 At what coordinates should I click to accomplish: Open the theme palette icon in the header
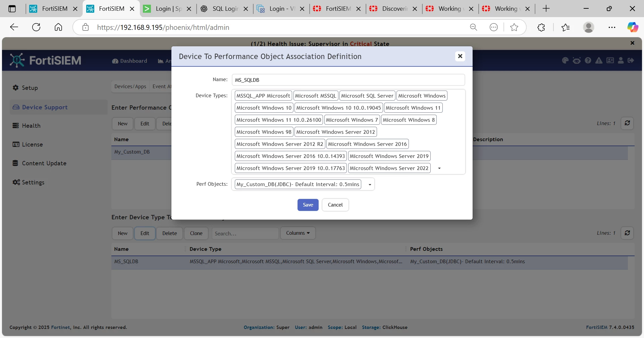[x=565, y=60]
